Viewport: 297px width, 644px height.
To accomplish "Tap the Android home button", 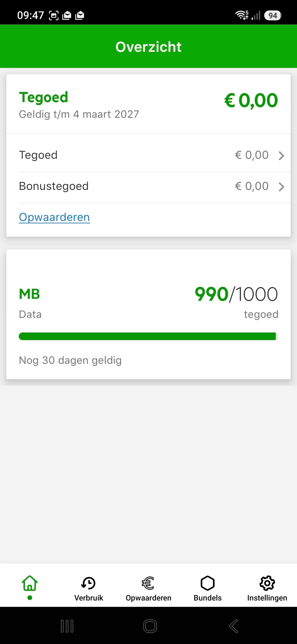I will pyautogui.click(x=150, y=626).
